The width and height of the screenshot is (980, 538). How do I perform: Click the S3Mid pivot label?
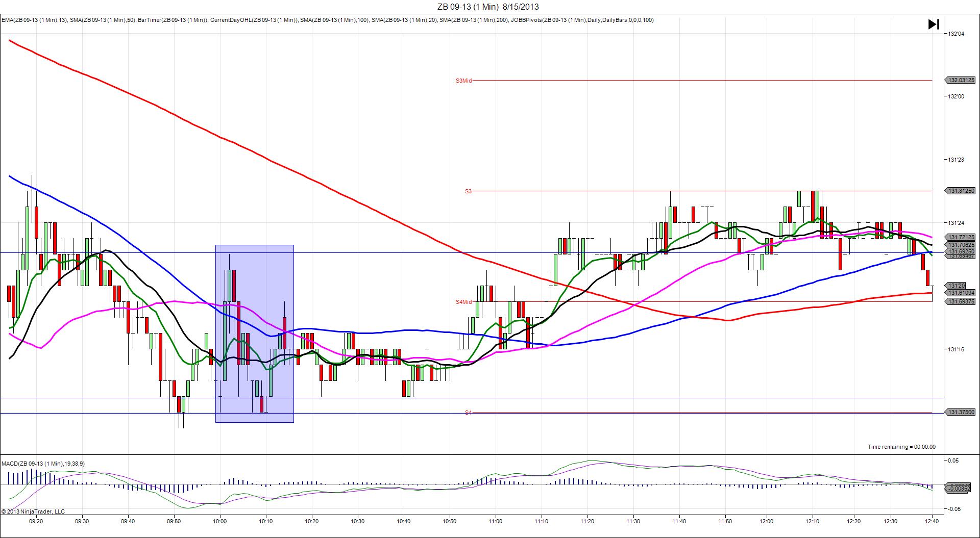tap(464, 81)
